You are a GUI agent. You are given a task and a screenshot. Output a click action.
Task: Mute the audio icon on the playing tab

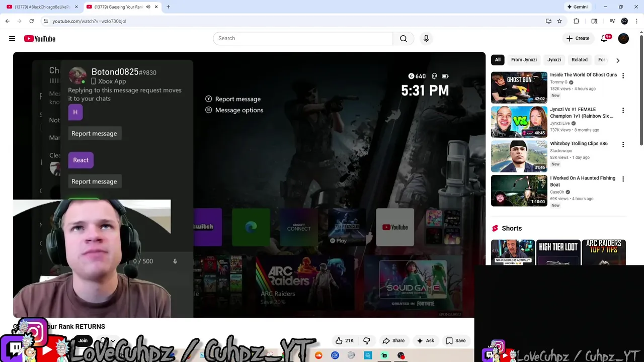148,7
